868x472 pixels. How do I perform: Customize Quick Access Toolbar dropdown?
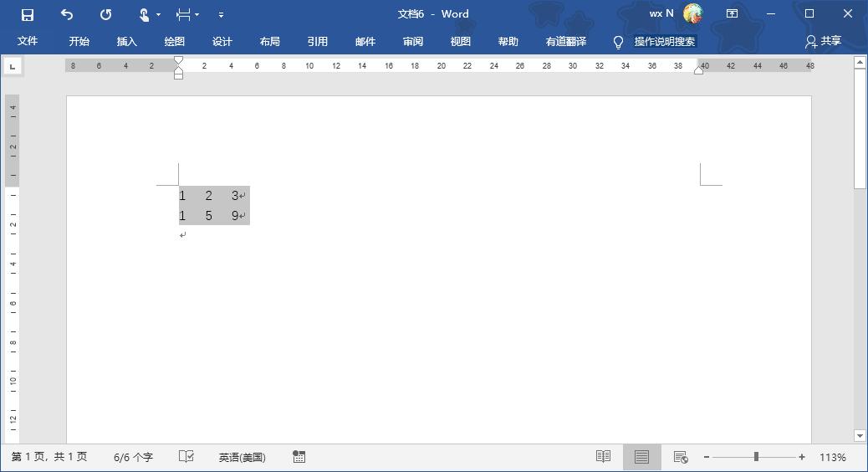[x=221, y=15]
